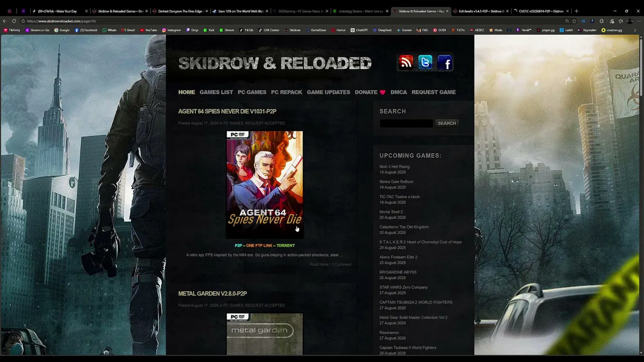Open the Gemini bookmark
The width and height of the screenshot is (644, 362).
coord(404,30)
